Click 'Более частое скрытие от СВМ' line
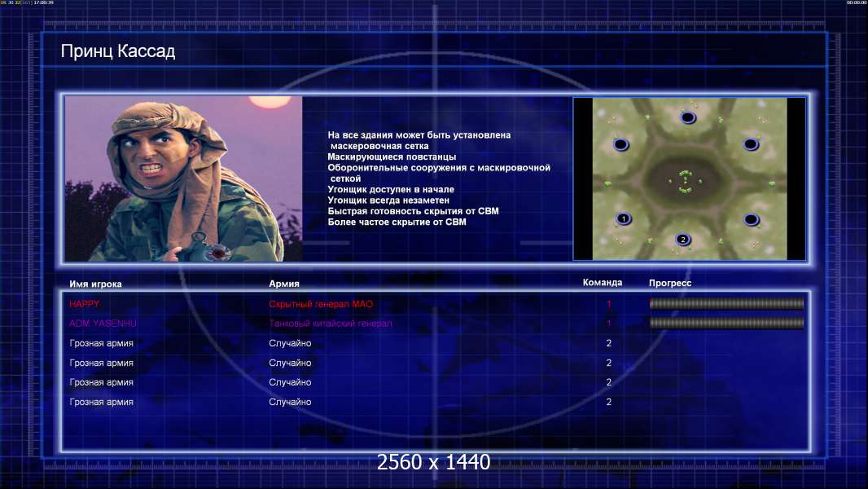Image resolution: width=868 pixels, height=489 pixels. (x=397, y=222)
